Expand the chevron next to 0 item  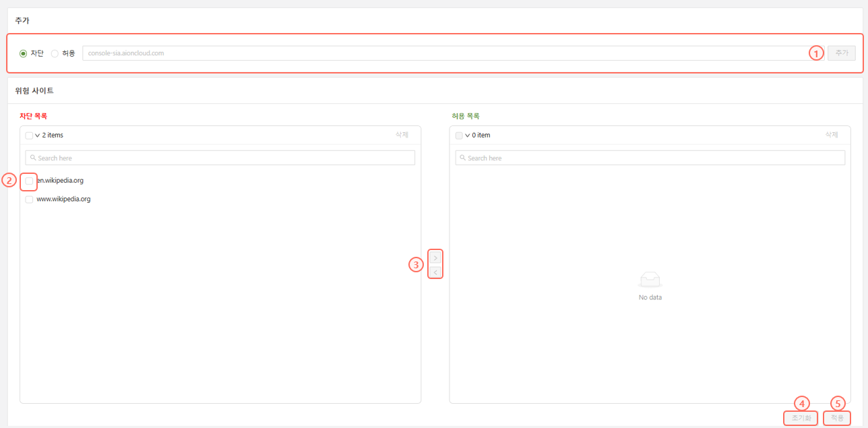tap(467, 135)
